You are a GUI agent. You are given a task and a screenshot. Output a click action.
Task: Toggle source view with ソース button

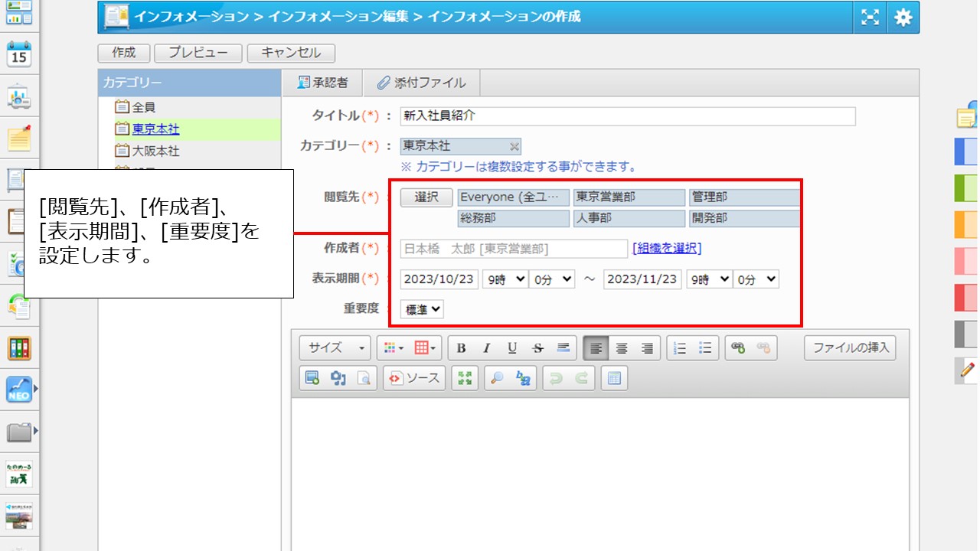tap(414, 378)
